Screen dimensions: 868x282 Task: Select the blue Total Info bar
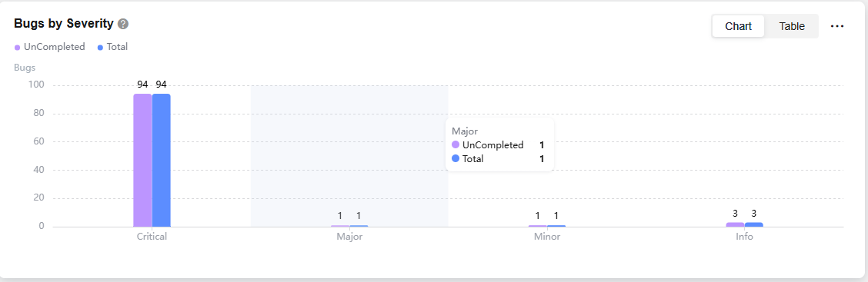tap(754, 224)
